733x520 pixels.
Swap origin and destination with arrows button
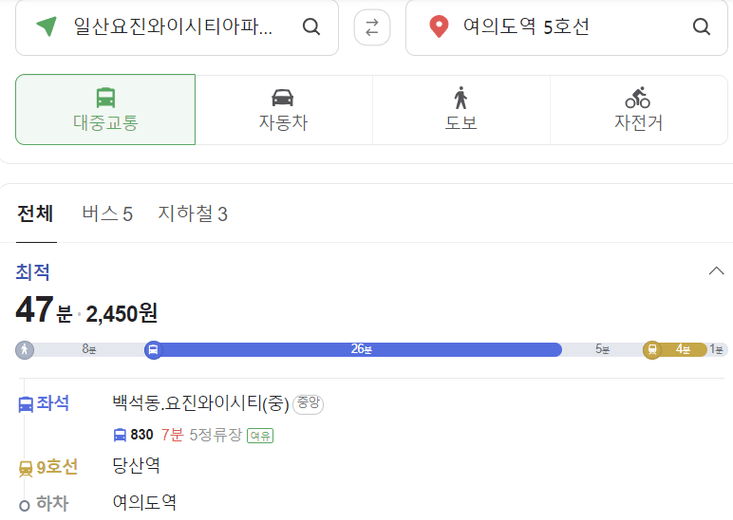372,27
